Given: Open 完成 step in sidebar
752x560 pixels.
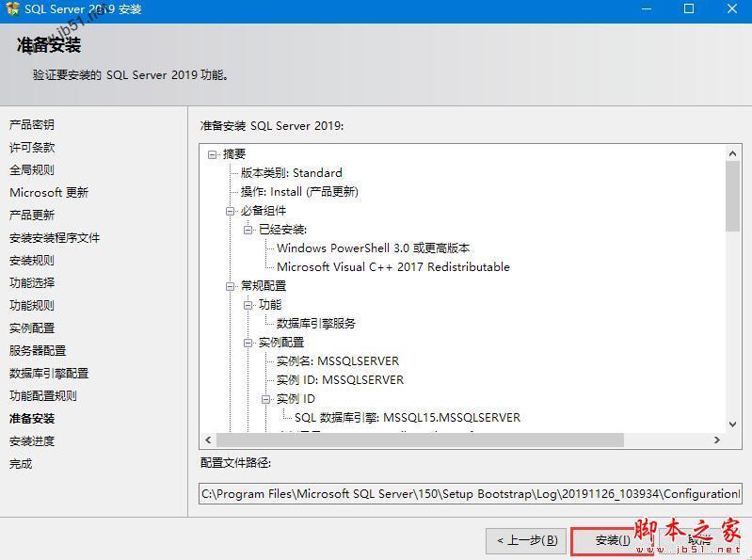Looking at the screenshot, I should click(x=21, y=464).
